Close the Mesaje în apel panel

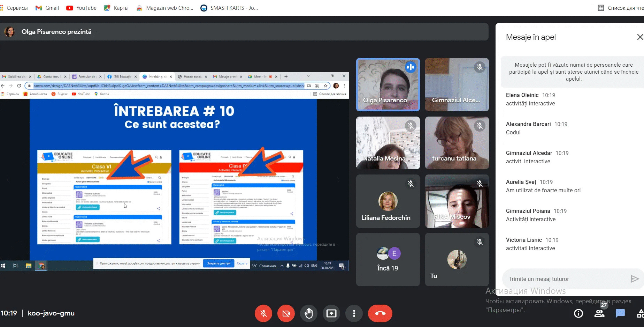(x=640, y=37)
